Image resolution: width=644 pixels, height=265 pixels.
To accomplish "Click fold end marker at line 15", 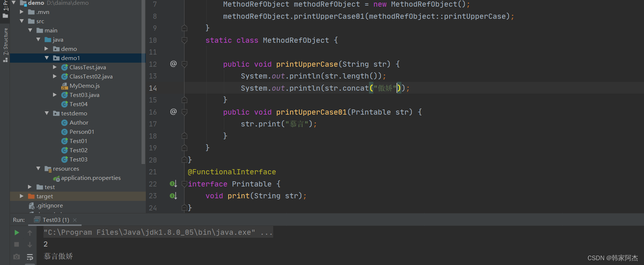I will point(184,100).
